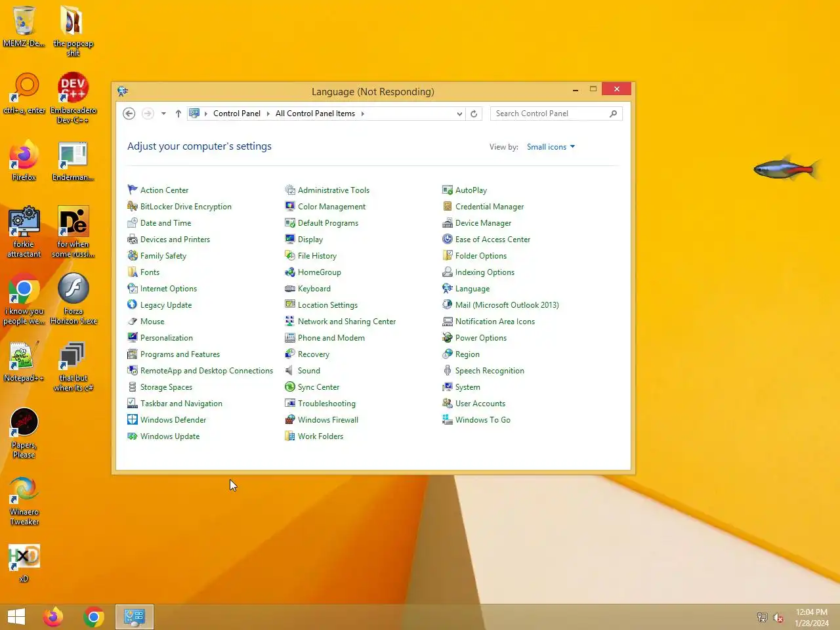
Task: Open Speech Recognition link
Action: click(490, 370)
